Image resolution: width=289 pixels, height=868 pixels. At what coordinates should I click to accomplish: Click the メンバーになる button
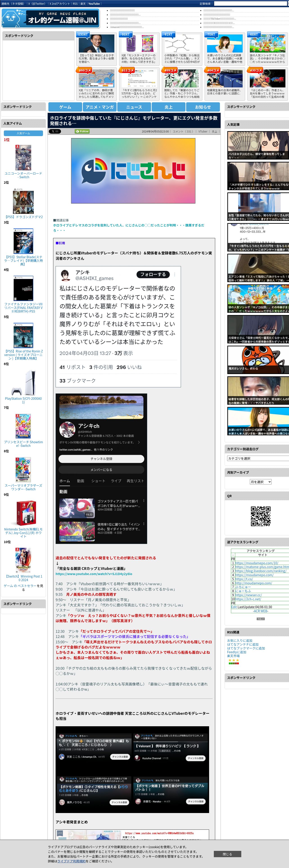pyautogui.click(x=101, y=469)
